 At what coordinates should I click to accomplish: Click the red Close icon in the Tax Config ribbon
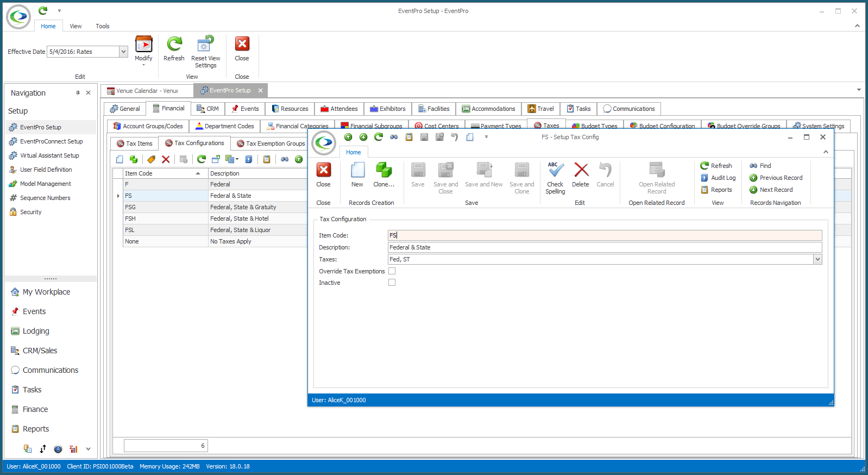pyautogui.click(x=324, y=170)
